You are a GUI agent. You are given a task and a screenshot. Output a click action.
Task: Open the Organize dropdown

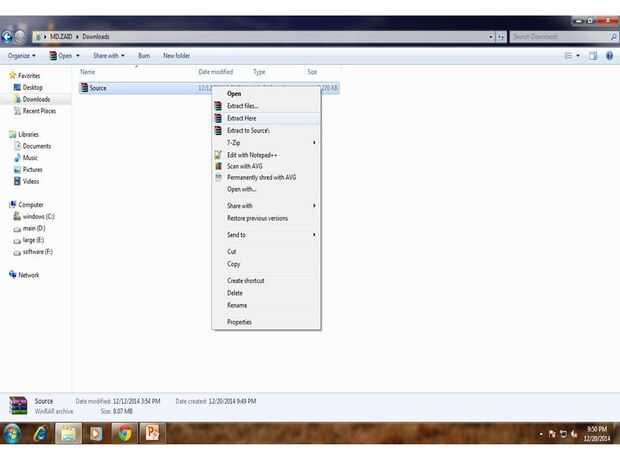pos(22,56)
